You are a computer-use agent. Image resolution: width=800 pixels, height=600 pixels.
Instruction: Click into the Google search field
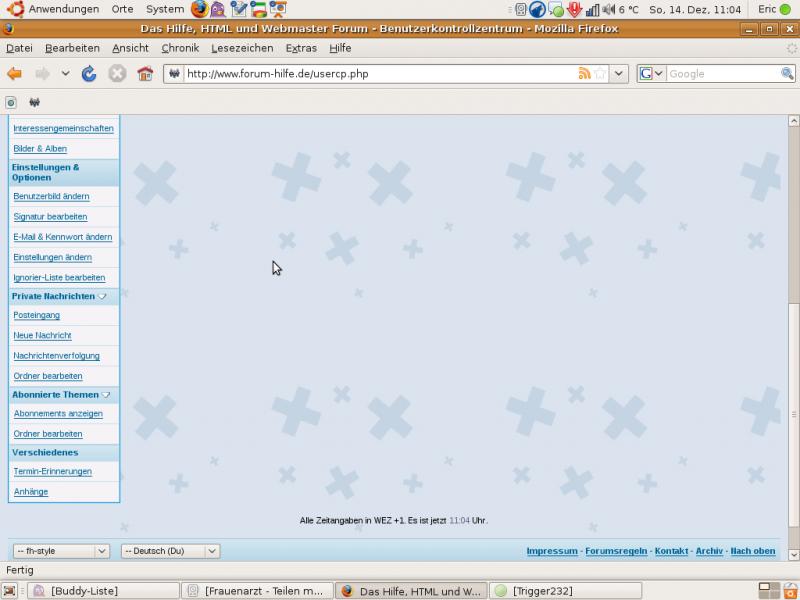click(722, 74)
